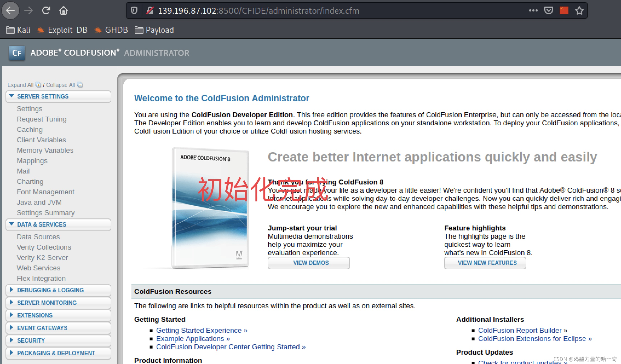Open the page actions three-dots menu
Image resolution: width=621 pixels, height=364 pixels.
533,11
